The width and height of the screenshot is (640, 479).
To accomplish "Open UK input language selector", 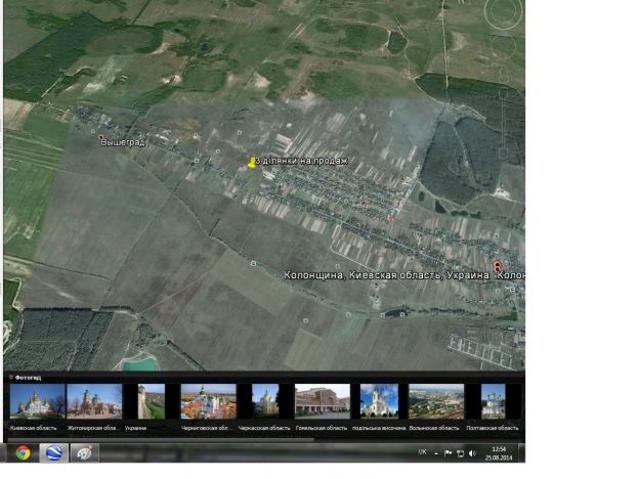I will point(421,453).
